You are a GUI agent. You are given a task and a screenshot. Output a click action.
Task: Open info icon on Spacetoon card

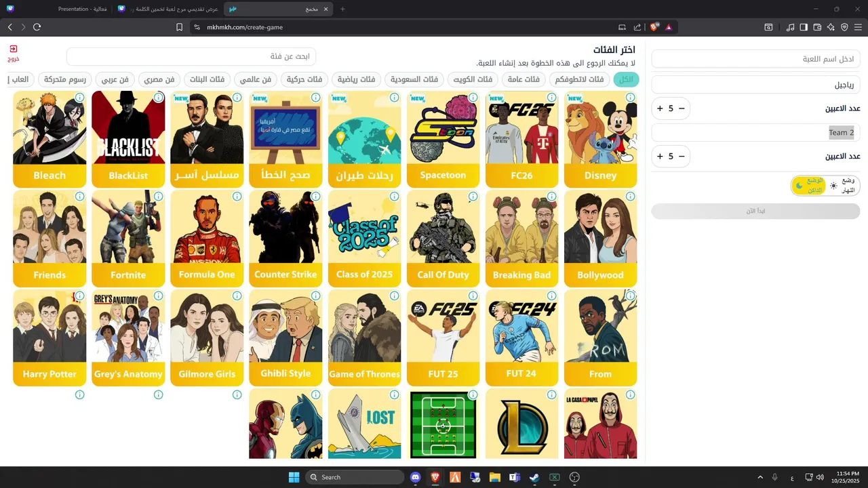473,98
